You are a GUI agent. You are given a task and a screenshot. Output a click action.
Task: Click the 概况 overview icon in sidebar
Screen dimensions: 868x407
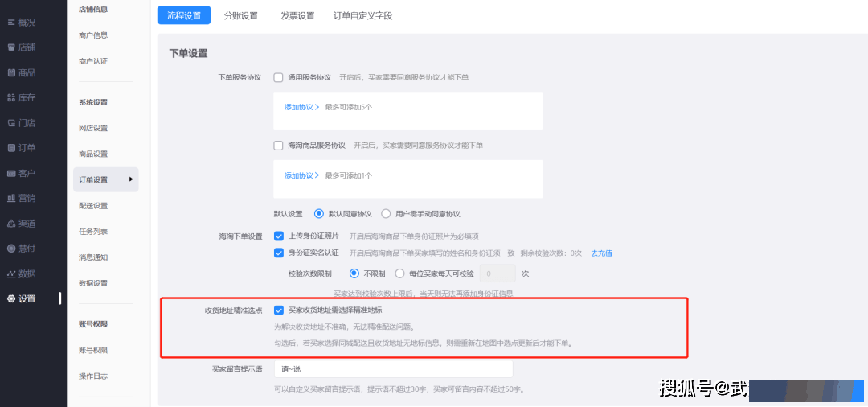coord(11,23)
